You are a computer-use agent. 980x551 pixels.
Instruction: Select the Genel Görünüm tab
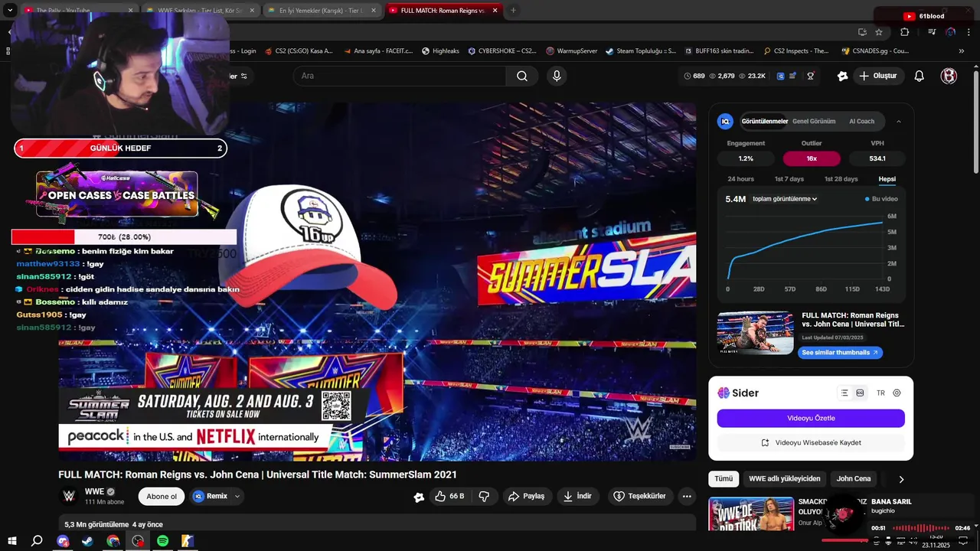coord(814,121)
